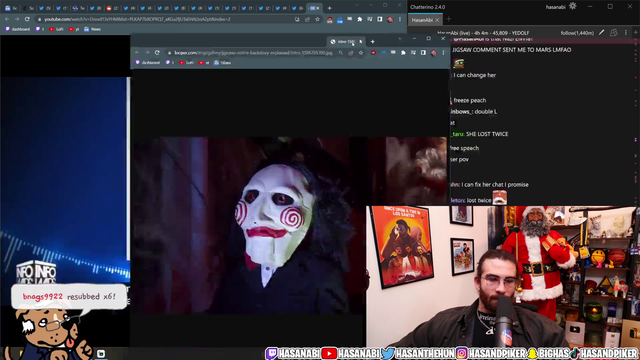Go forward in the looper.com browser window
This screenshot has height=360, width=640.
[x=147, y=53]
